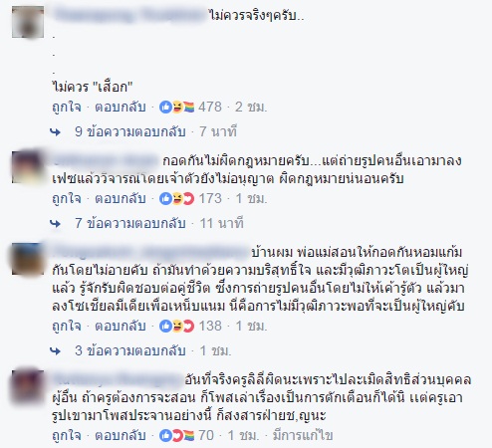Click reply arrow icon beside 7 replies
The height and width of the screenshot is (448, 492).
click(x=56, y=224)
